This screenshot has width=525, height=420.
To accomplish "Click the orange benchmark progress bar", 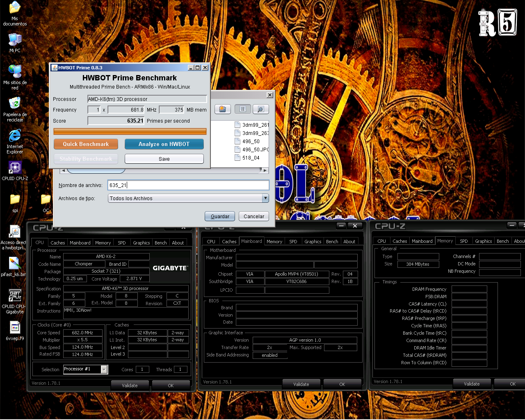I will [x=130, y=131].
